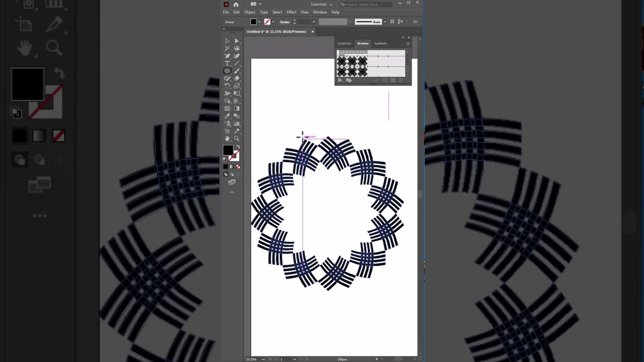Select the Symbol Sprayer tool
The width and height of the screenshot is (644, 362).
(x=227, y=124)
